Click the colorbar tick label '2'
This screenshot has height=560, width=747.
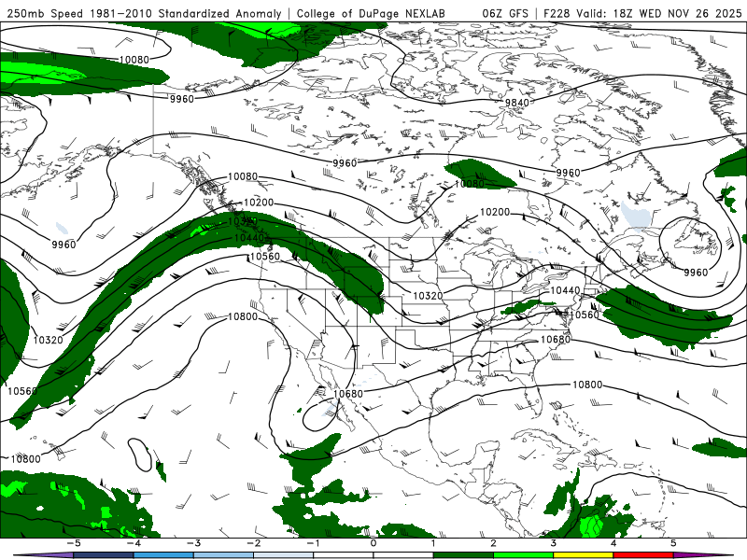click(x=494, y=543)
